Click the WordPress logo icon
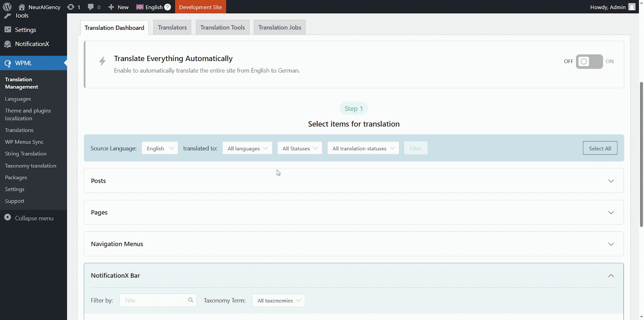Viewport: 644px width, 320px height. pos(7,7)
